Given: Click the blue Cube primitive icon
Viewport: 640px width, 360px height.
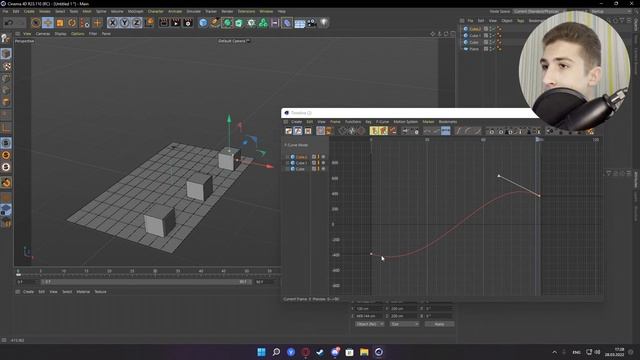Looking at the screenshot, I should (x=203, y=23).
